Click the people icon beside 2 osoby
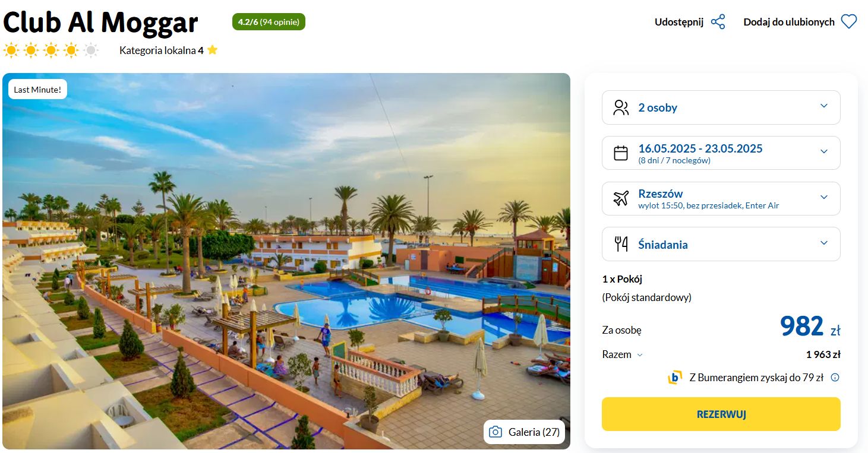Viewport: 868px width, 453px height. [621, 107]
